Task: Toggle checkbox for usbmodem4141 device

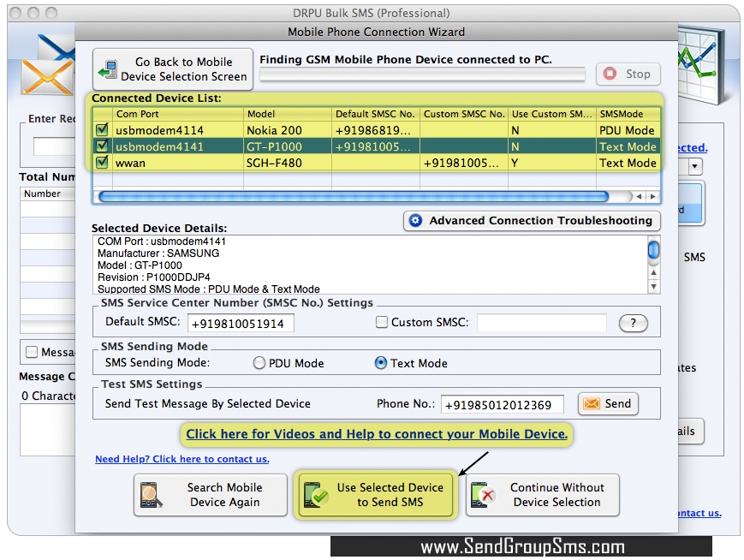Action: [x=102, y=146]
